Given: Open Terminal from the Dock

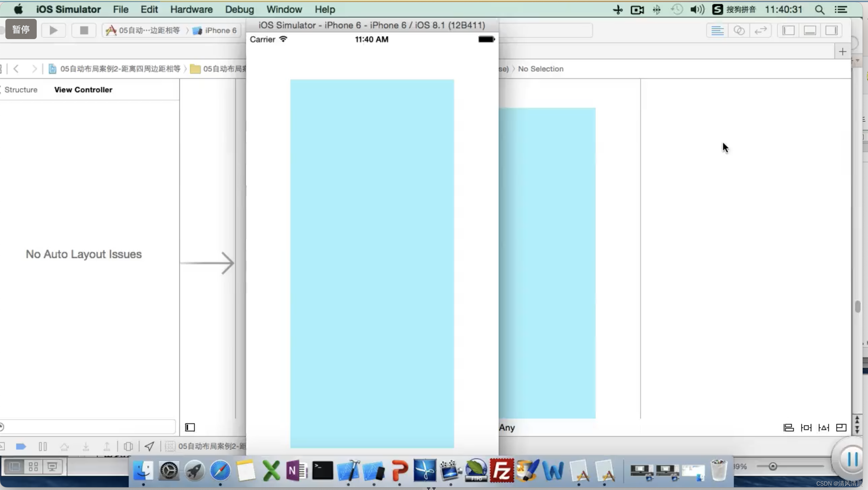Looking at the screenshot, I should click(x=322, y=470).
